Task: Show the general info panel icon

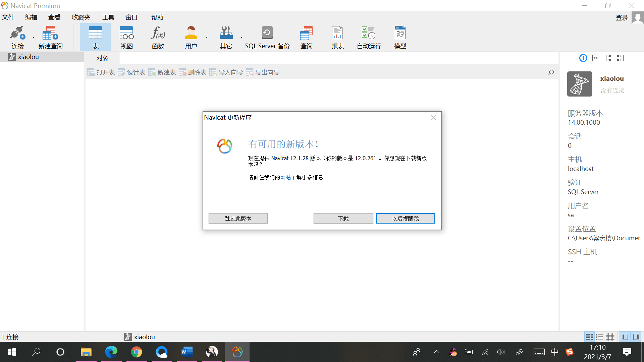Action: 583,58
